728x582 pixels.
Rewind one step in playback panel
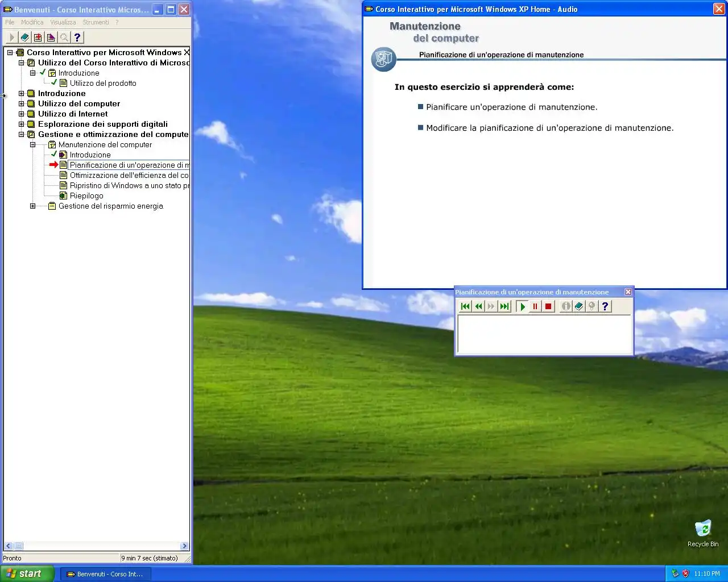pyautogui.click(x=478, y=306)
